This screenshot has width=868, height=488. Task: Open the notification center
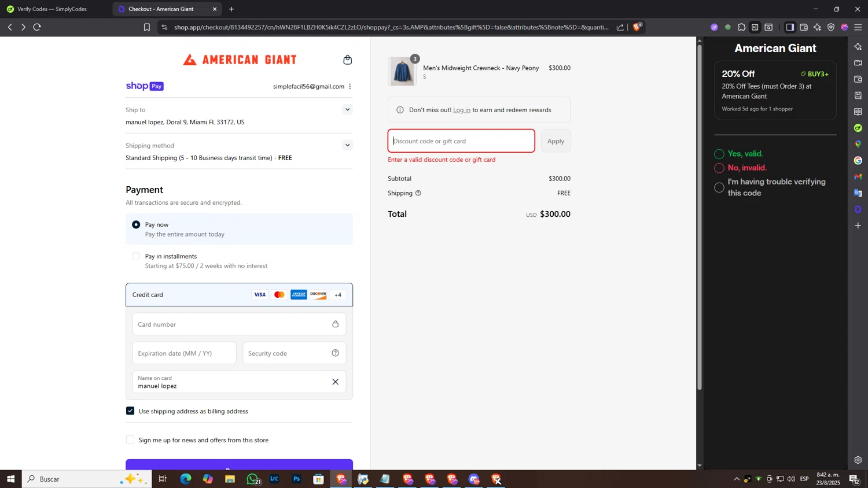(854, 479)
